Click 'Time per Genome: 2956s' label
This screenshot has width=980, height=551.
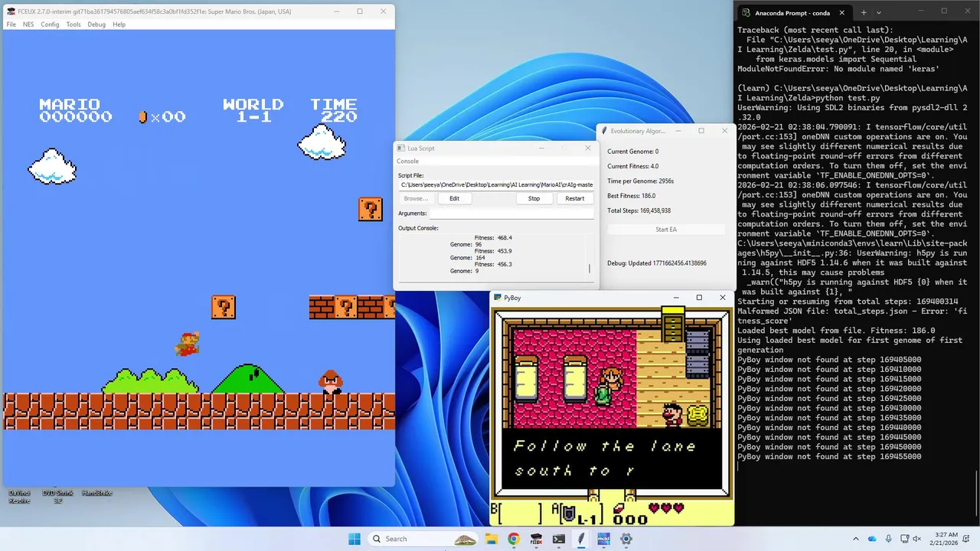(640, 181)
